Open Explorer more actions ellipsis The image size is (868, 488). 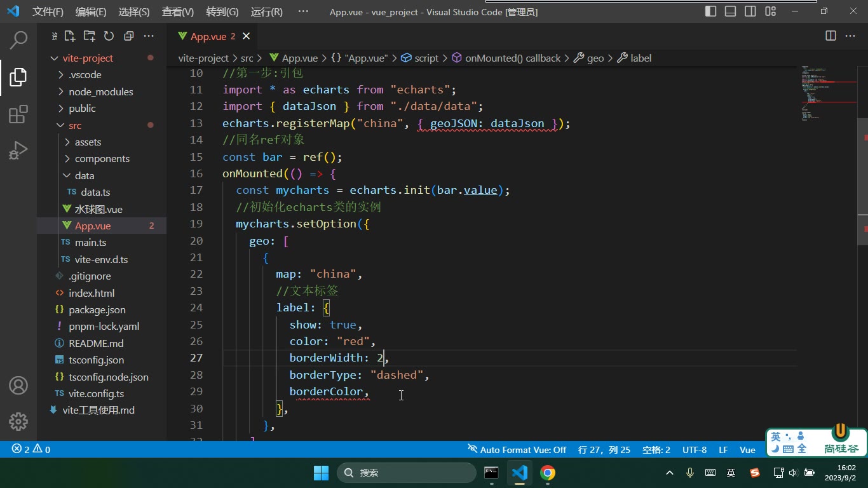[x=149, y=36]
